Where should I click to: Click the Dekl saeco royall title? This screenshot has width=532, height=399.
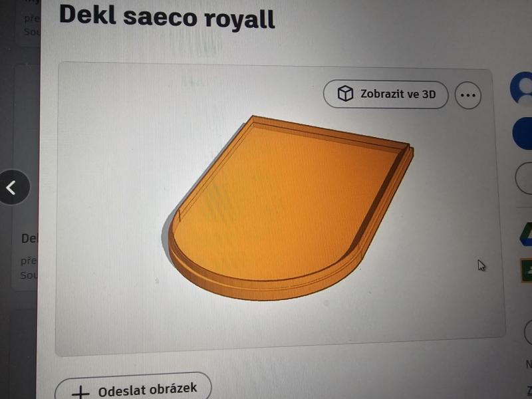click(x=167, y=17)
